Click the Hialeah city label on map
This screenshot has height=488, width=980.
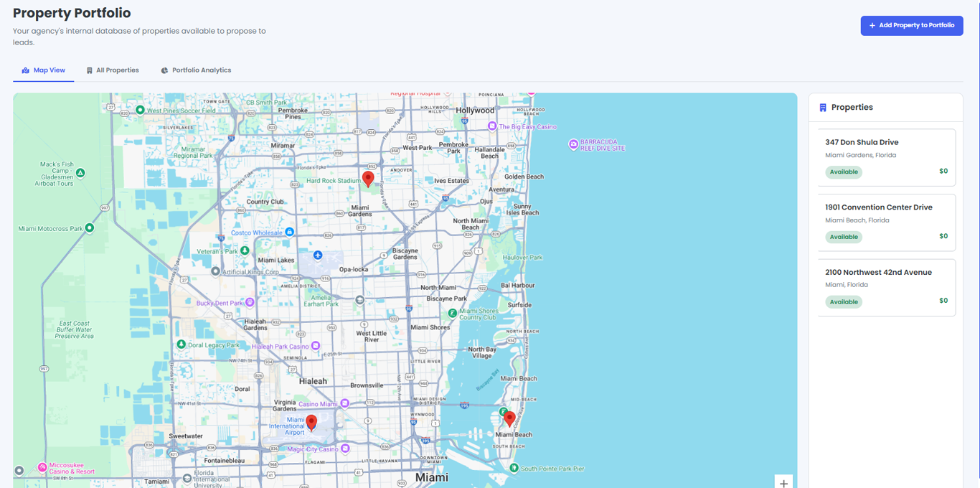pyautogui.click(x=313, y=381)
